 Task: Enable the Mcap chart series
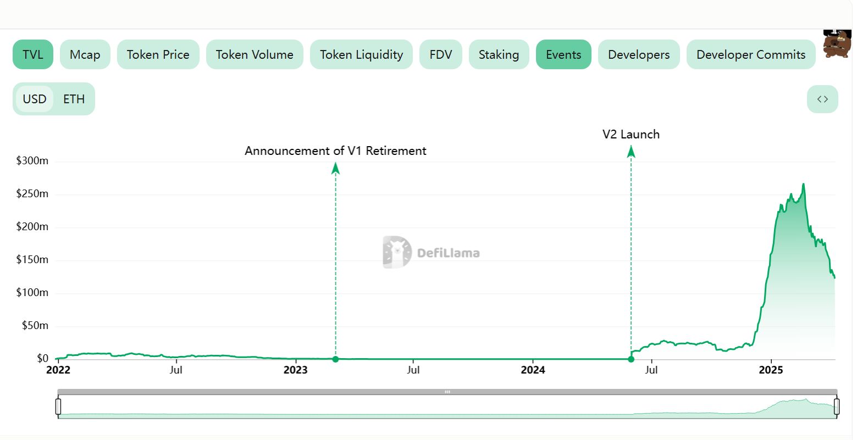tap(85, 54)
